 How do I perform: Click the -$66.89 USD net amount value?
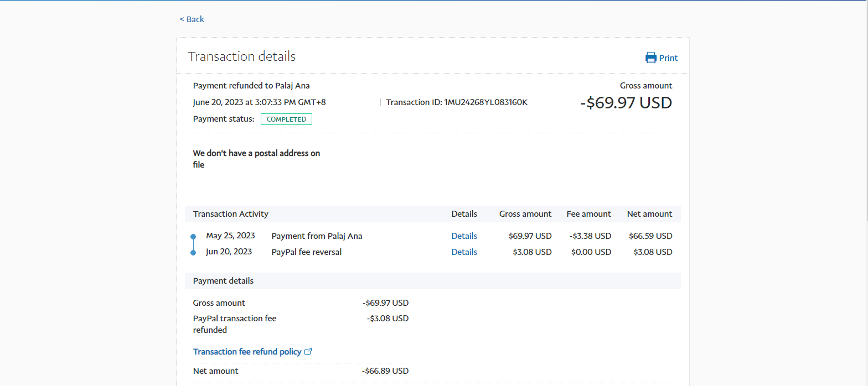[x=385, y=371]
